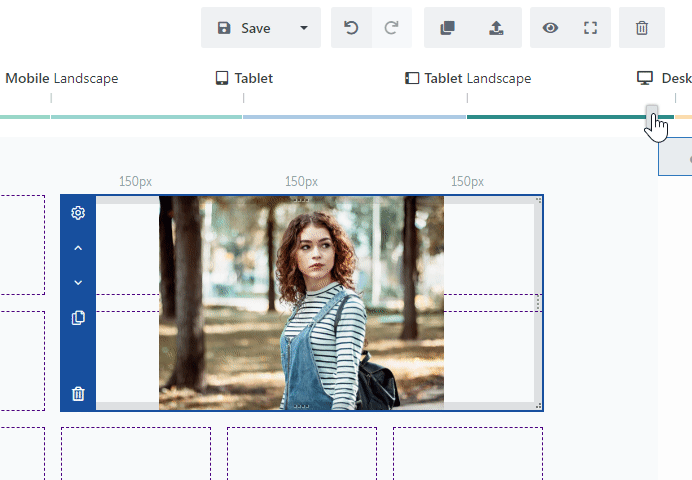Open the layers stack icon
The height and width of the screenshot is (480, 692).
tap(447, 28)
